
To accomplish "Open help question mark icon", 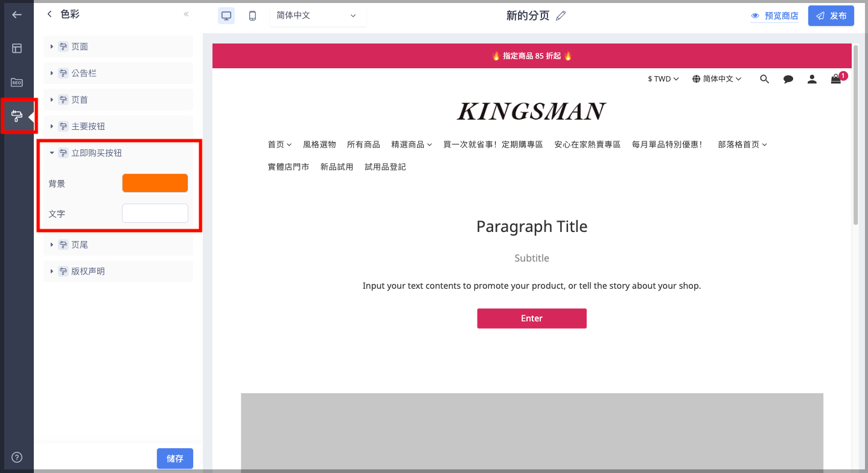I will point(17,457).
